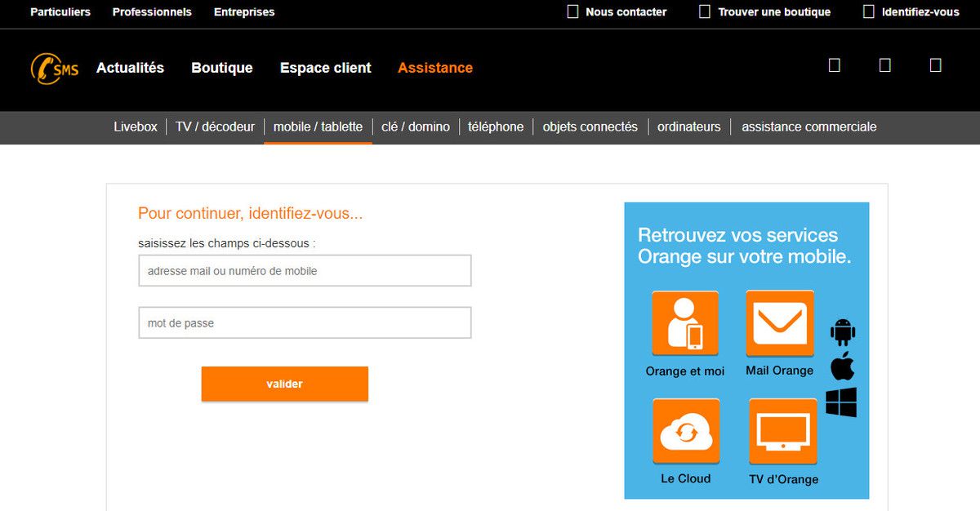The image size is (980, 511).
Task: Go to Boutique
Action: tap(222, 68)
